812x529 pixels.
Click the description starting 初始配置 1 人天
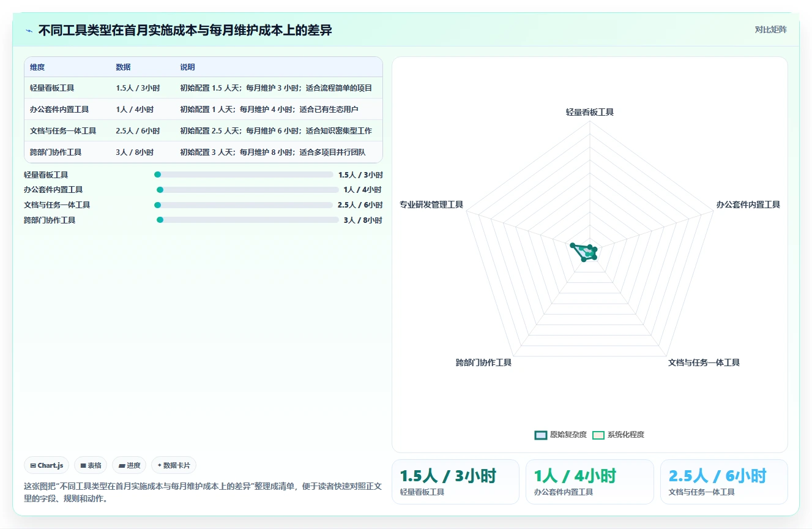tap(269, 110)
